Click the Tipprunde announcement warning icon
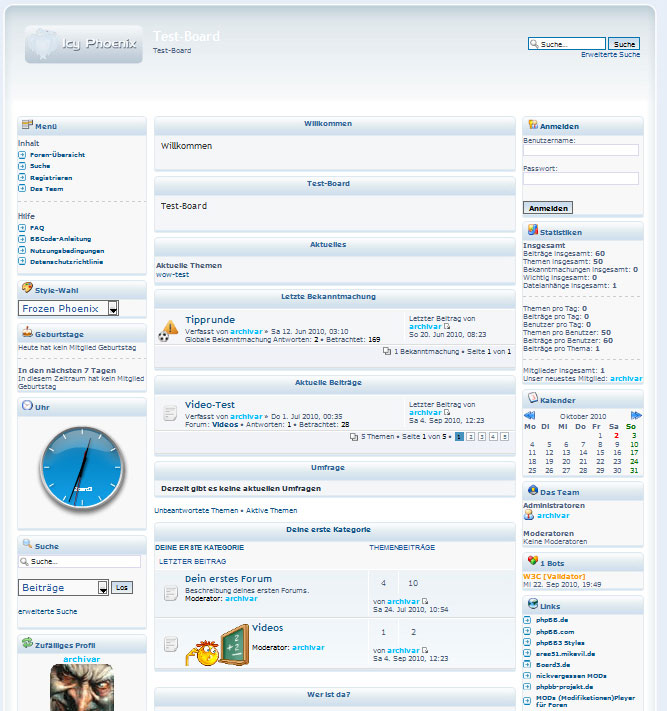 pos(169,327)
